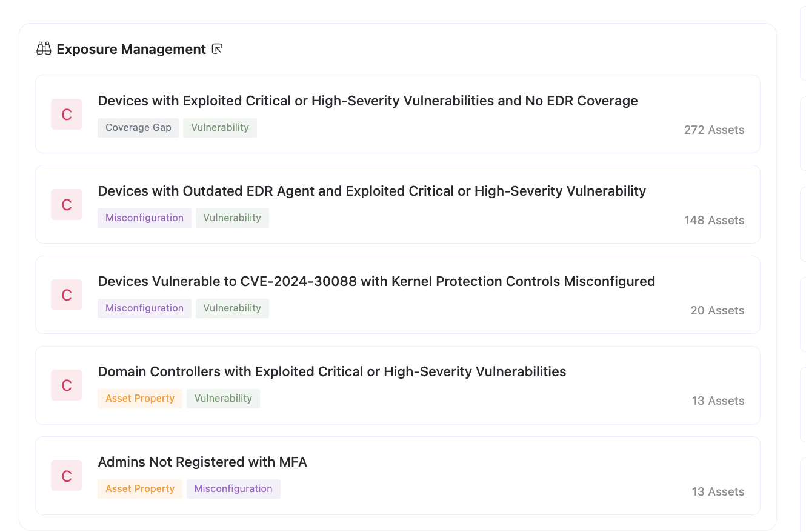Click the 272 Assets count

tap(714, 130)
